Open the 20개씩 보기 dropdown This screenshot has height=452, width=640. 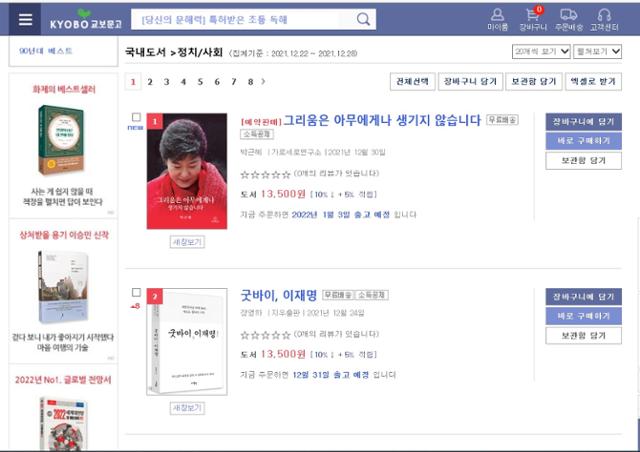(541, 51)
